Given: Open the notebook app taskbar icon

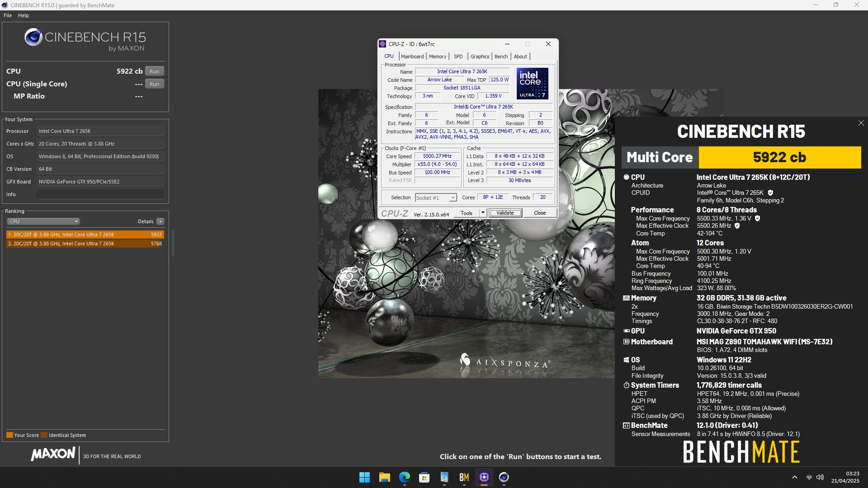Looking at the screenshot, I should [x=444, y=477].
